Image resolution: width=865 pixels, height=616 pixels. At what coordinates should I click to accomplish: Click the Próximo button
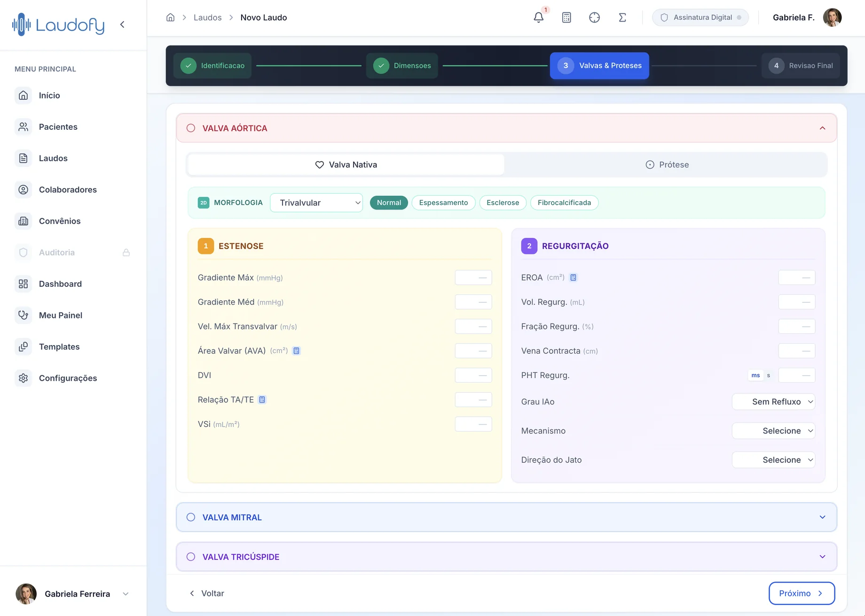click(802, 593)
